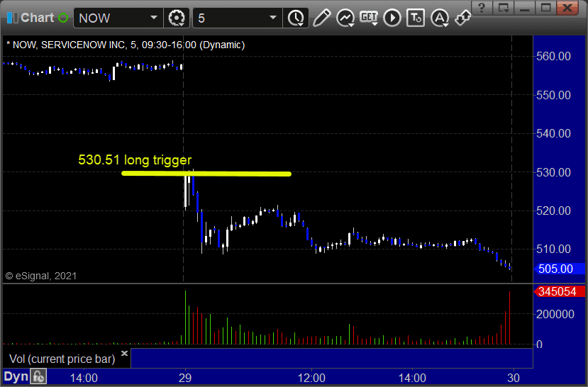This screenshot has width=588, height=387.
Task: Click the 550.00 price axis label
Action: point(553,95)
